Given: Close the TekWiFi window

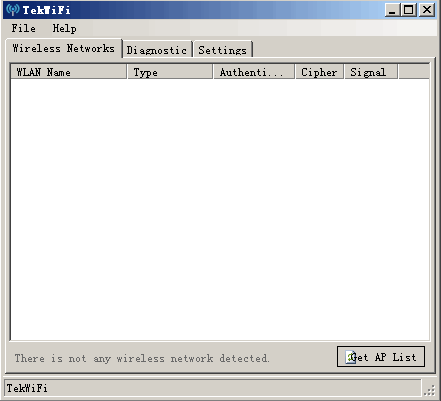Looking at the screenshot, I should pos(427,10).
